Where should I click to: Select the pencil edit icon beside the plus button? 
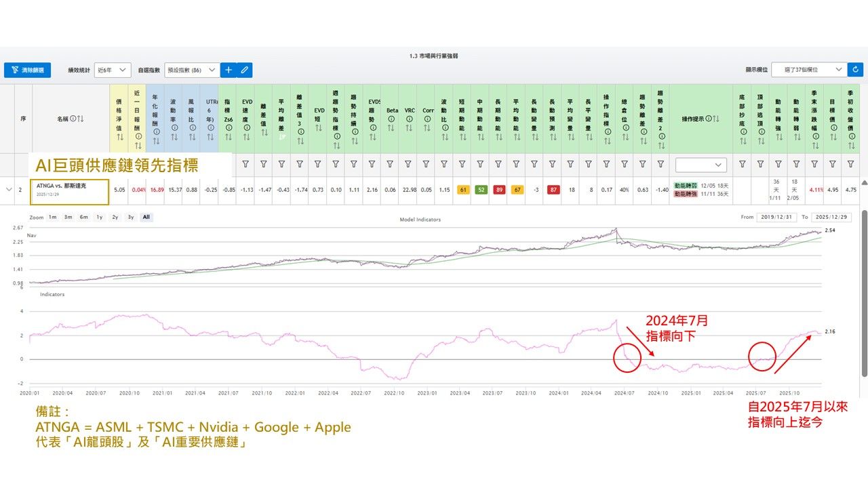244,70
